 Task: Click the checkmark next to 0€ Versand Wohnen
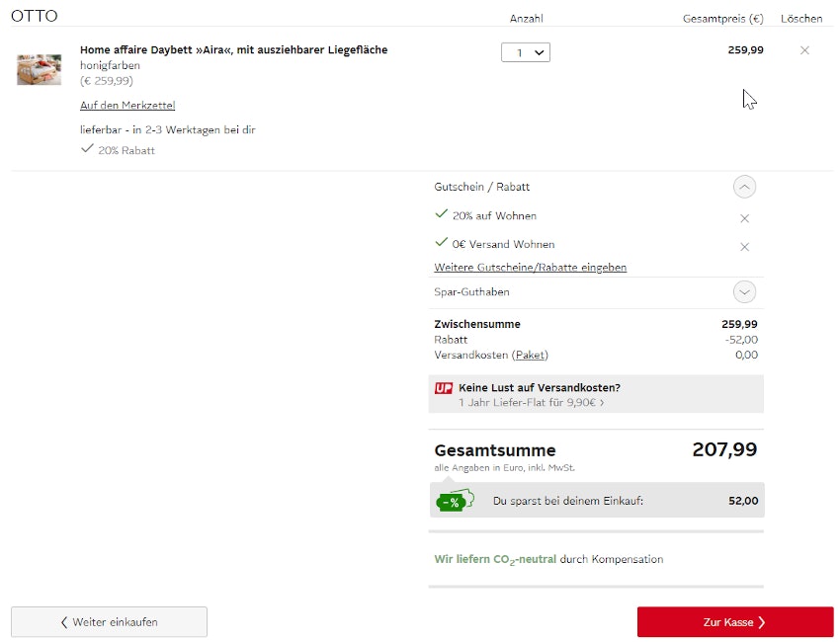tap(441, 243)
